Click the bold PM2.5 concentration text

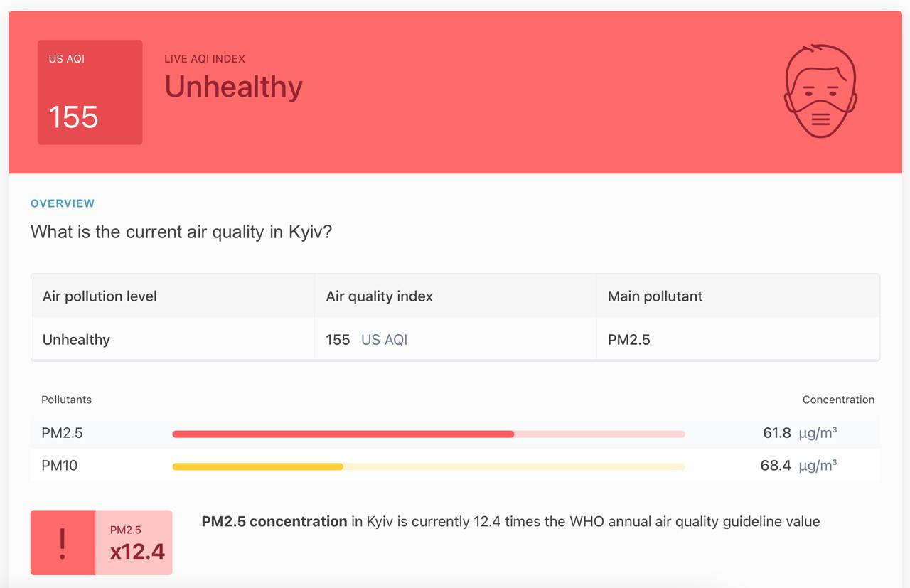(274, 522)
